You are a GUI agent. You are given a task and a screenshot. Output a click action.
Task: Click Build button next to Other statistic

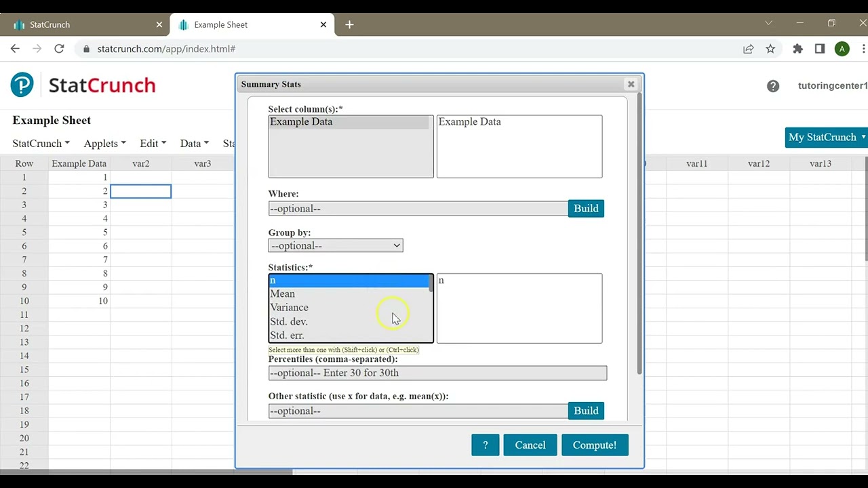pyautogui.click(x=586, y=411)
